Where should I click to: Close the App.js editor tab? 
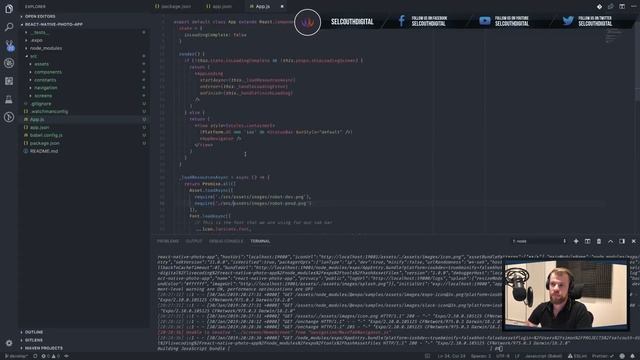tap(282, 7)
